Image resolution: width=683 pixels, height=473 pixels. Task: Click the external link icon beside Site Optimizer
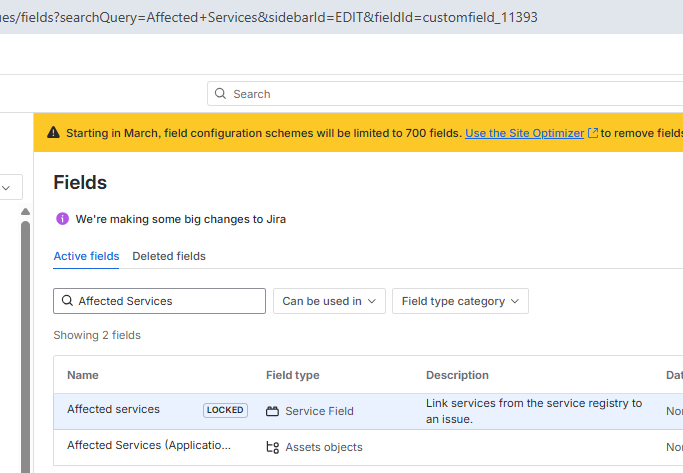point(593,133)
